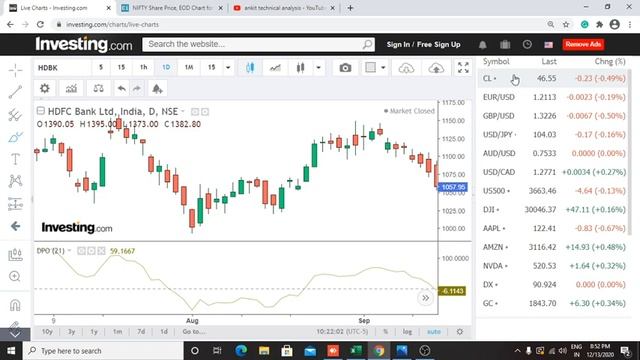Open the time interval dropdown arrow
The width and height of the screenshot is (640, 360).
click(228, 68)
